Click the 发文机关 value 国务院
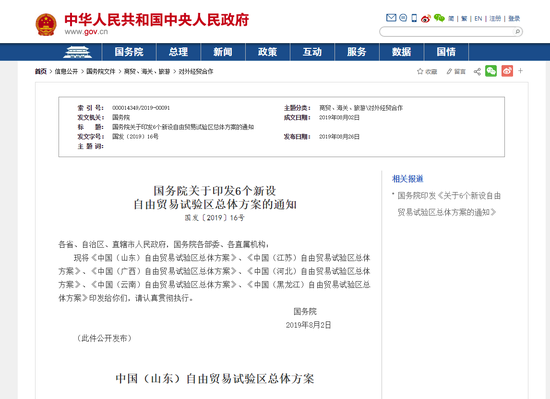The width and height of the screenshot is (550, 399). tap(121, 117)
